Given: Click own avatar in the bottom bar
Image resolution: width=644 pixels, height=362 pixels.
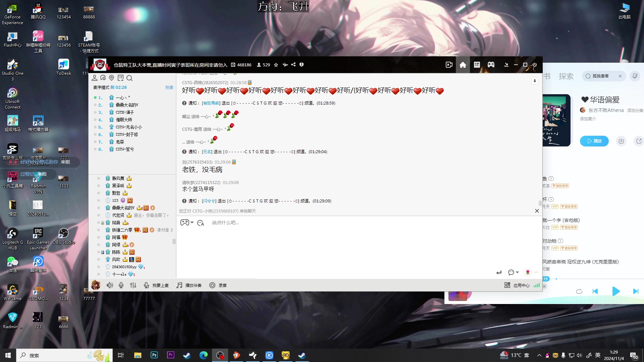Looking at the screenshot, I should pos(96,285).
